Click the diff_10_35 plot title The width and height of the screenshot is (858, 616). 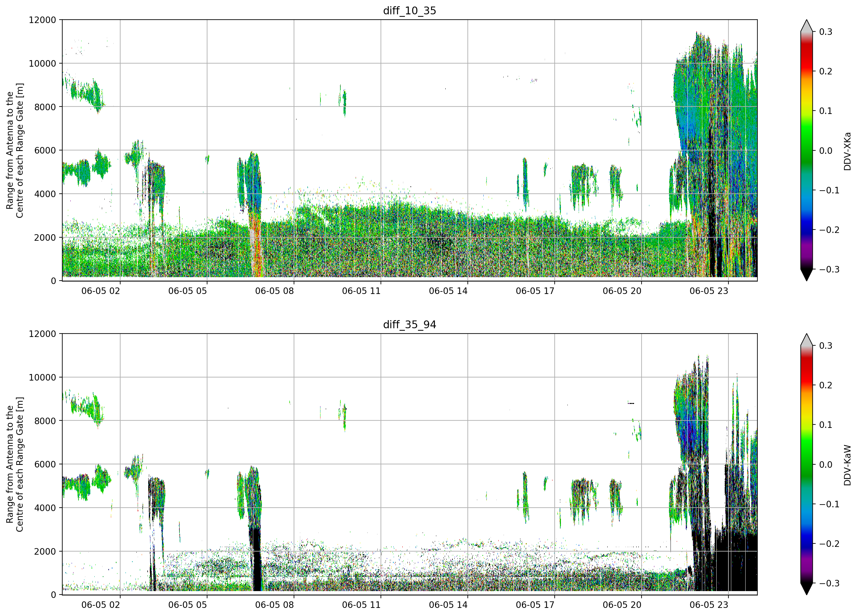point(410,11)
